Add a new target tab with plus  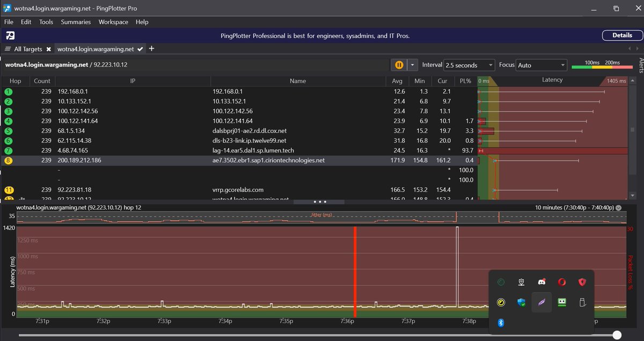151,49
